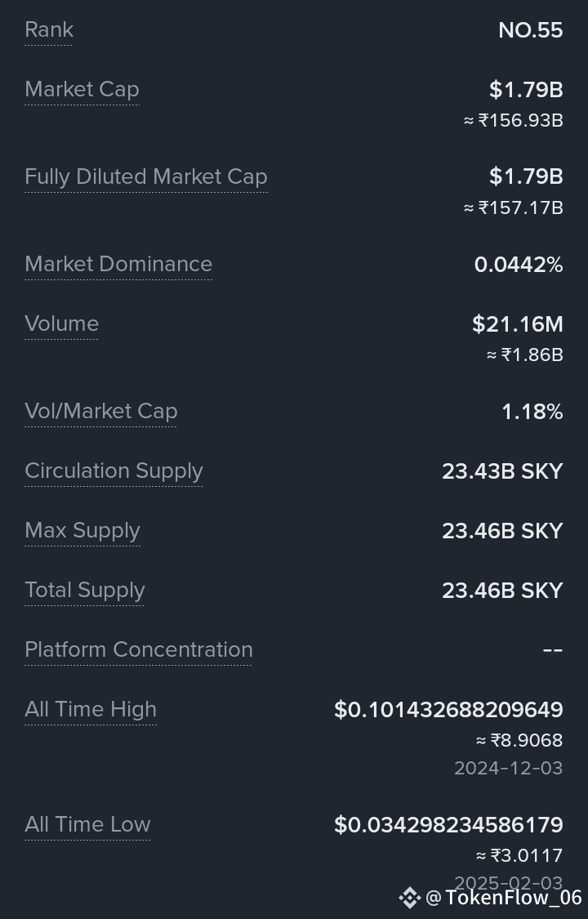
Task: Click the Max Supply label
Action: pyautogui.click(x=82, y=531)
